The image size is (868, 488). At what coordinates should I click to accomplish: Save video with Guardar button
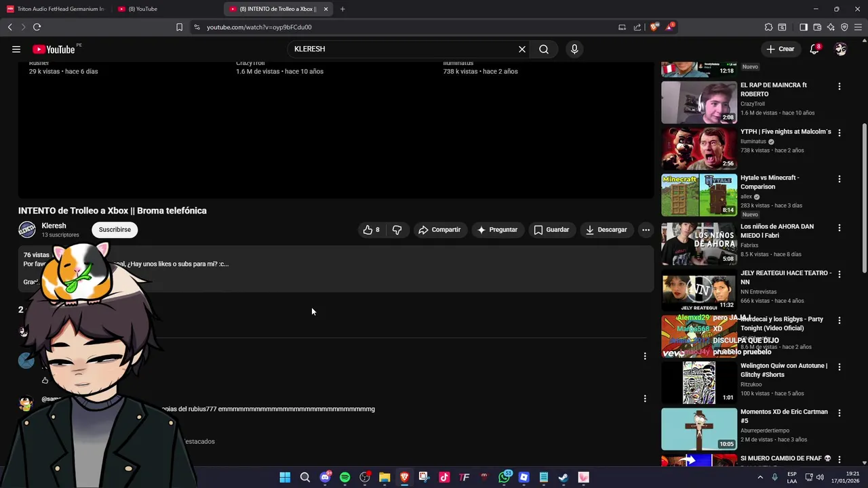(551, 230)
